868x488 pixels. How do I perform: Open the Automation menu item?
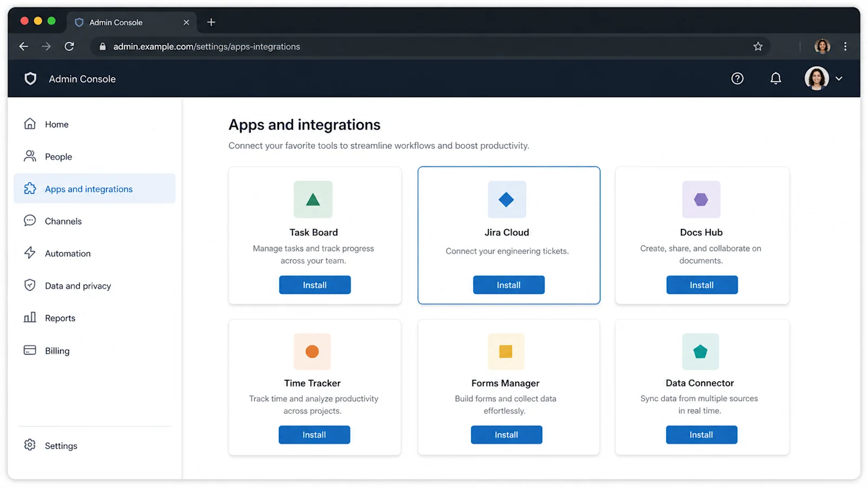(x=94, y=253)
